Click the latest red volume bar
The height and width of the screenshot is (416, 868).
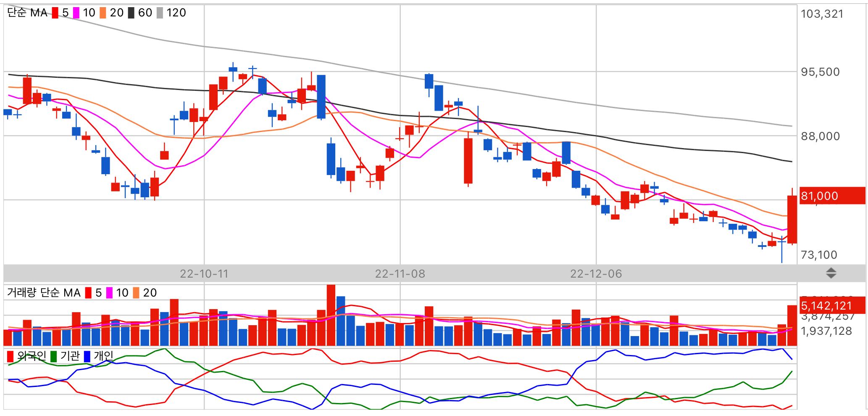[792, 326]
